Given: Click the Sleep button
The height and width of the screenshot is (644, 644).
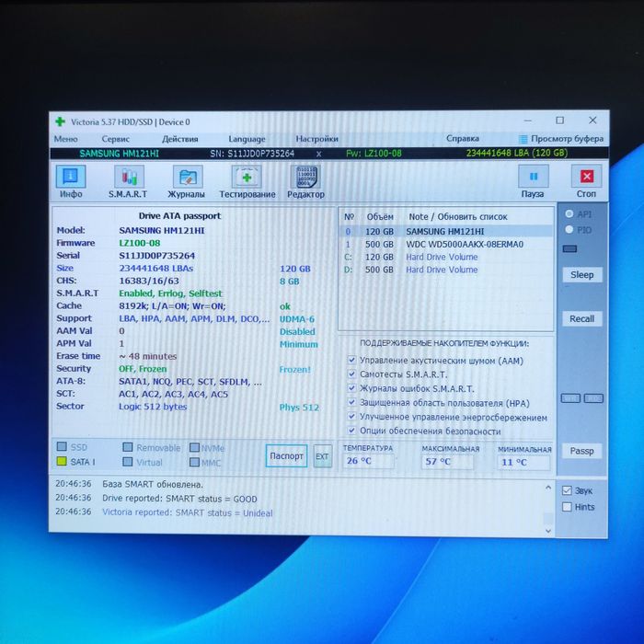Looking at the screenshot, I should 582,275.
